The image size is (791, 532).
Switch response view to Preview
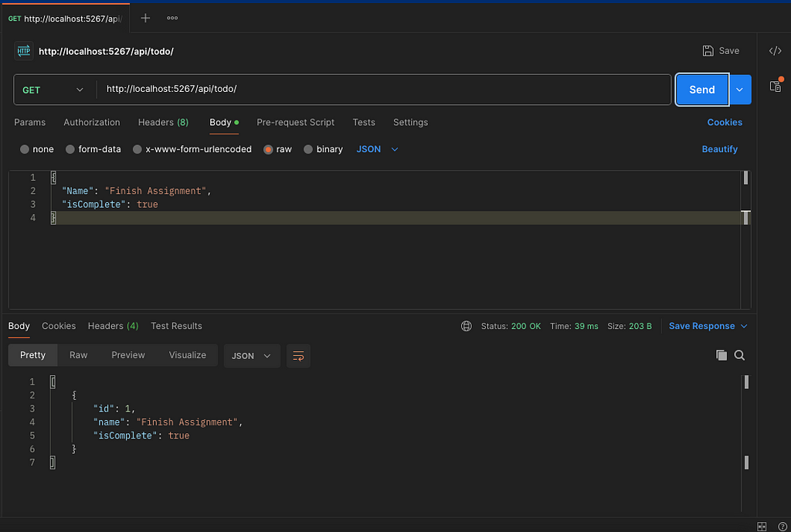[128, 355]
